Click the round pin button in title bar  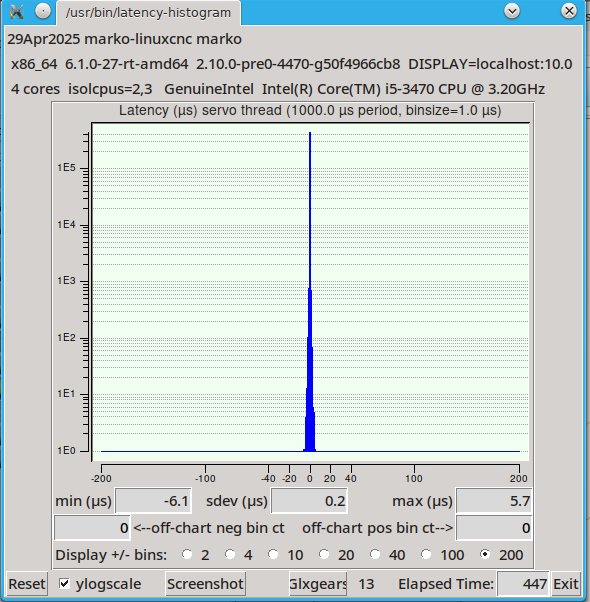pyautogui.click(x=43, y=11)
